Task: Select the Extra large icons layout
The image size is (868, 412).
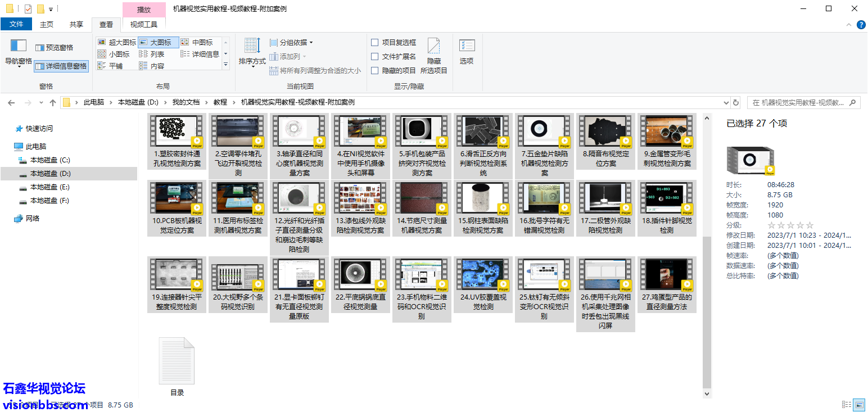Action: (117, 42)
